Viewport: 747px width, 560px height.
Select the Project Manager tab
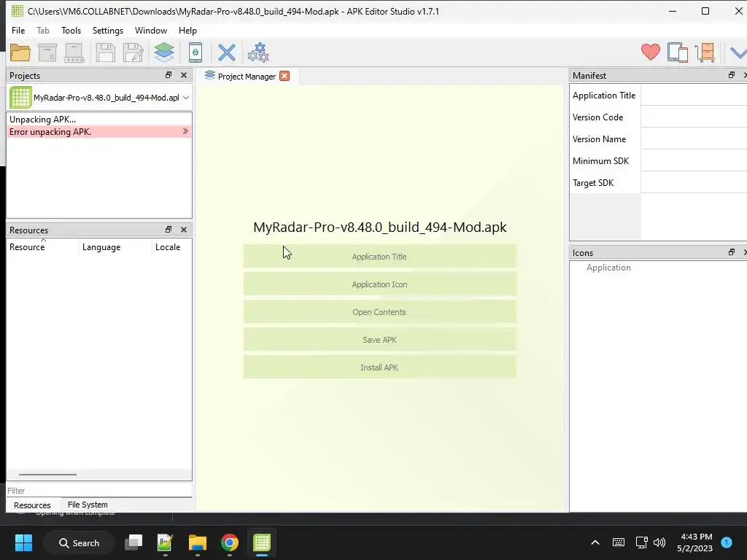coord(247,76)
